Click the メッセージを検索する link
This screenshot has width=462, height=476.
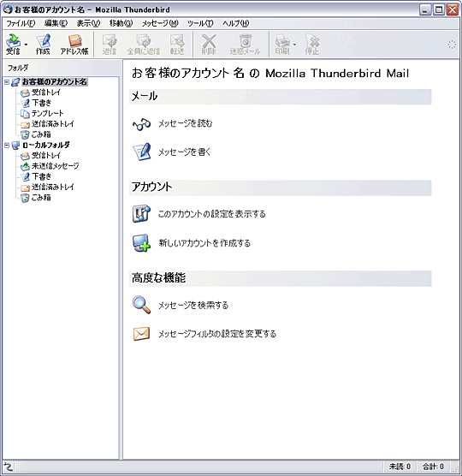pos(193,305)
